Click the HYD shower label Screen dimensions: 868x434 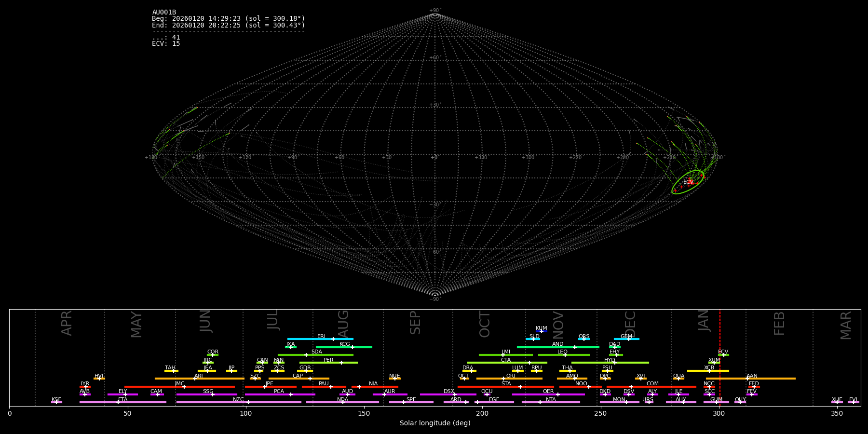(x=610, y=360)
